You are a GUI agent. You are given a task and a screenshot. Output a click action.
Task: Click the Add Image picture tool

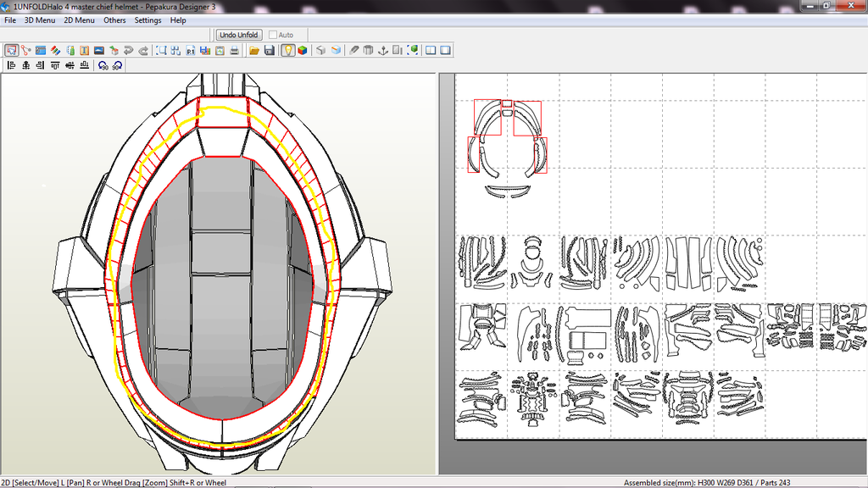99,50
